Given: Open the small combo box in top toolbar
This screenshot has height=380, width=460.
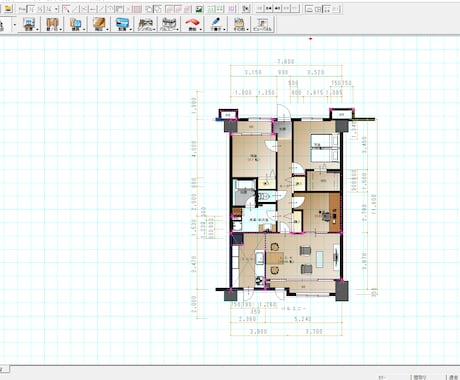Looking at the screenshot, I should pos(52,9).
